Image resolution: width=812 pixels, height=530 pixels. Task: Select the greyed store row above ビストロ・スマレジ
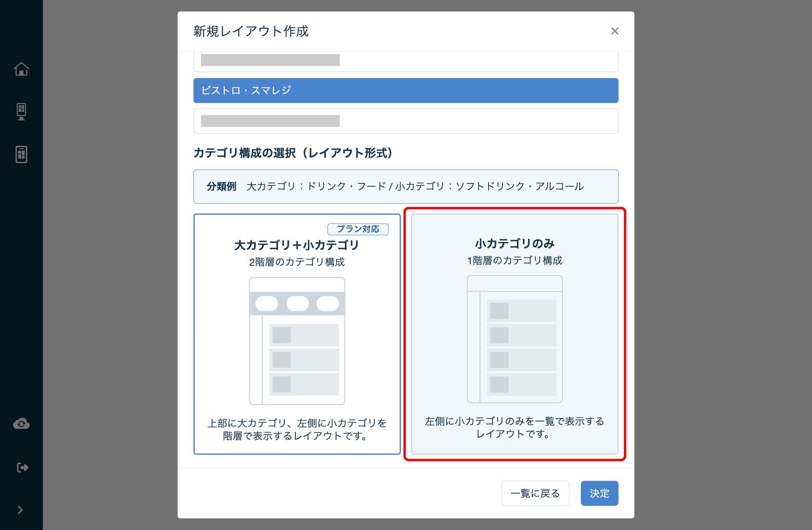pos(406,61)
